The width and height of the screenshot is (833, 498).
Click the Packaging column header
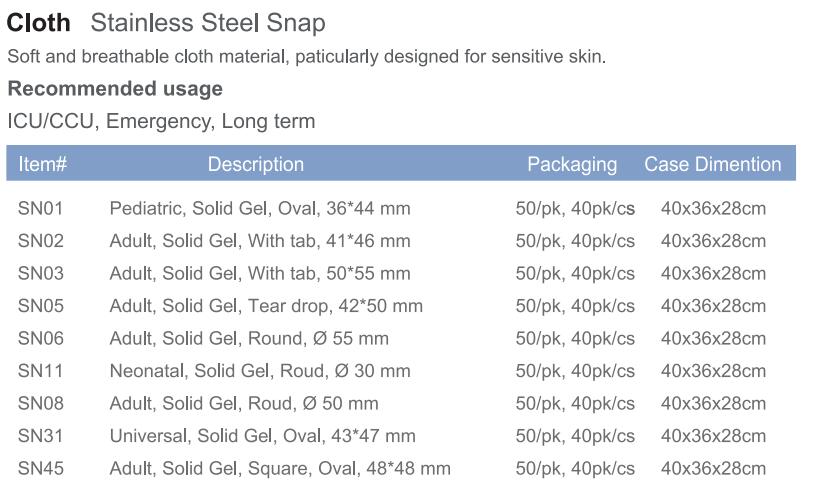pos(572,165)
